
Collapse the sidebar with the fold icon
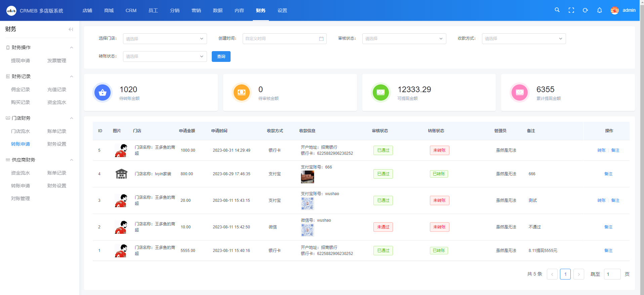71,29
